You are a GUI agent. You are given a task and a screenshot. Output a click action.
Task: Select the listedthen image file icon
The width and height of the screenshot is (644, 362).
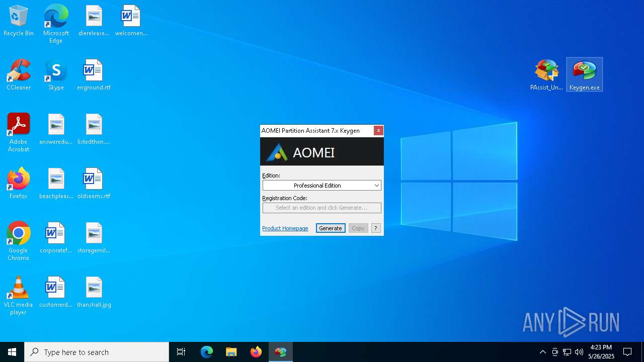(94, 130)
